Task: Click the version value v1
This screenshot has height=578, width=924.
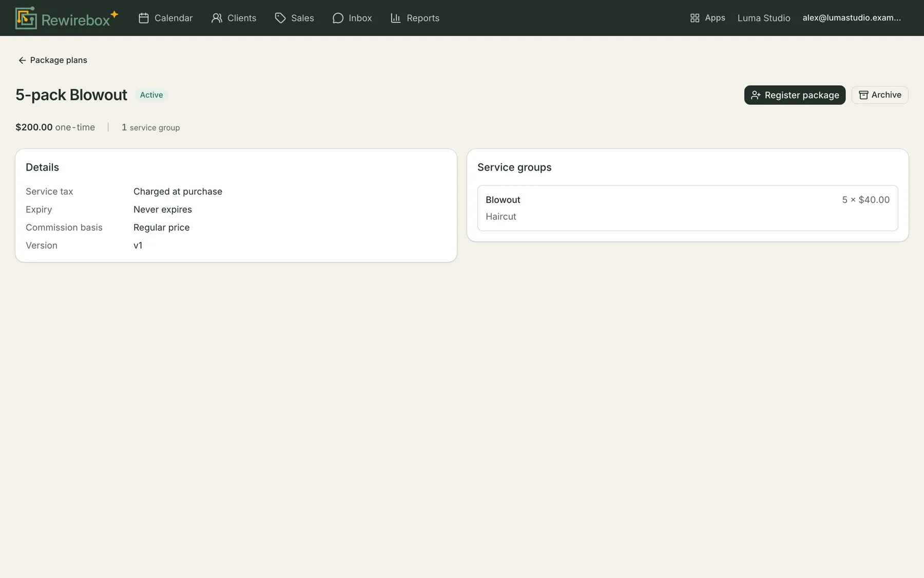Action: [138, 246]
